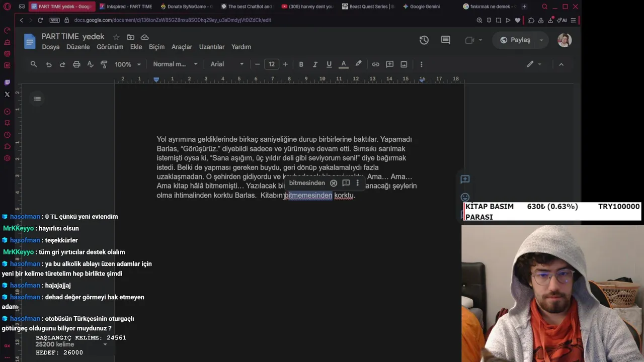Activate the paint format tool
Viewport: 644px width, 362px height.
pos(104,64)
